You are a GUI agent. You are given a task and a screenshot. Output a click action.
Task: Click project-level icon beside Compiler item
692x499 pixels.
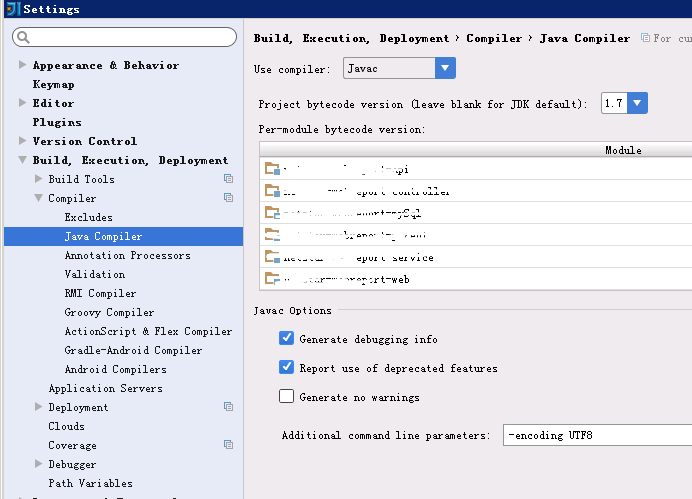(228, 198)
